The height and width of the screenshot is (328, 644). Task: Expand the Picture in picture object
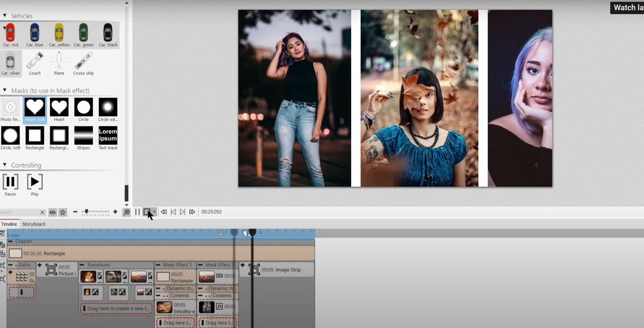pyautogui.click(x=40, y=265)
